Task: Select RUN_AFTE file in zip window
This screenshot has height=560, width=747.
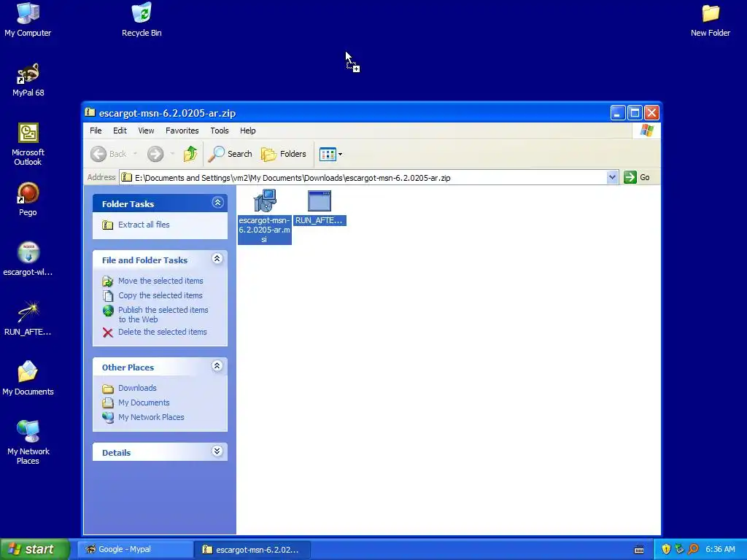Action: pos(320,208)
